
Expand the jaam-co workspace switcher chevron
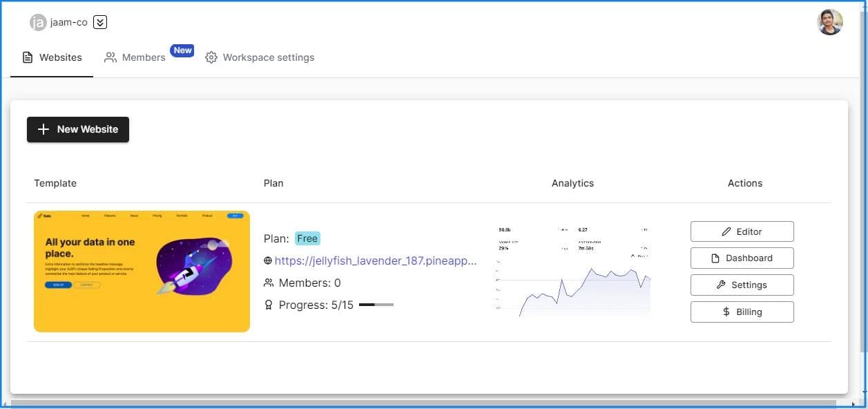point(100,22)
